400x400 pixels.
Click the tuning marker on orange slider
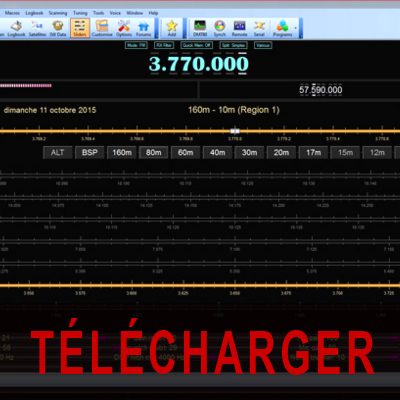pos(235,131)
